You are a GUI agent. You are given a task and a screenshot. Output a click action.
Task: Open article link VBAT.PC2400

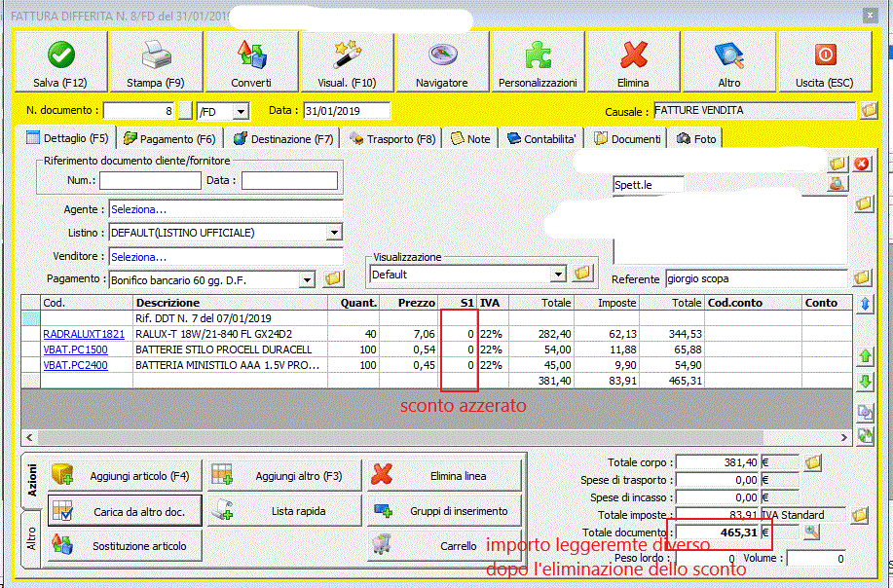75,365
